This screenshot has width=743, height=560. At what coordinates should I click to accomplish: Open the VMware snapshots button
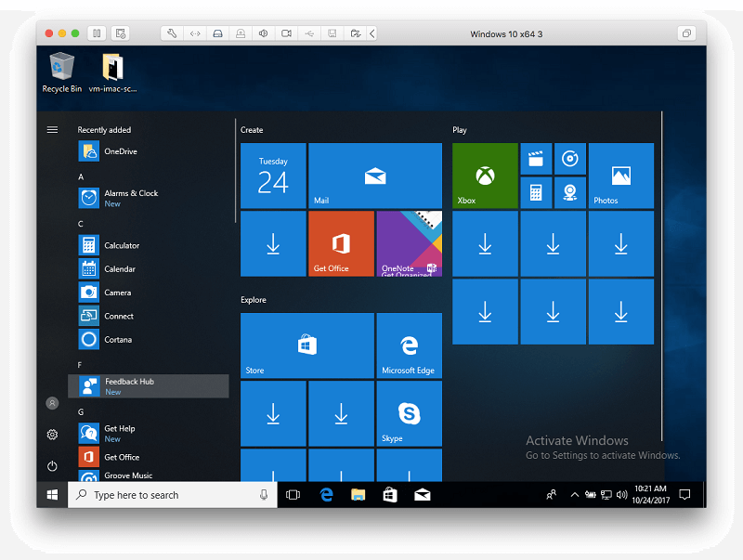pos(121,33)
